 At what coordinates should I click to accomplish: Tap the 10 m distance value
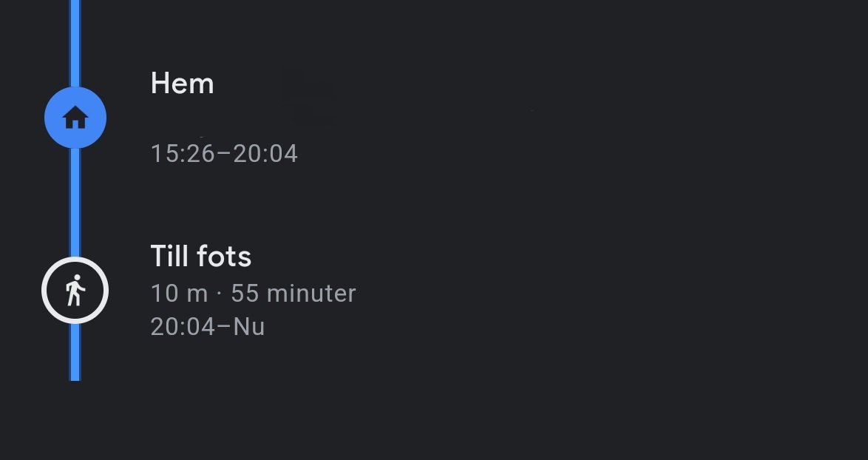click(179, 293)
